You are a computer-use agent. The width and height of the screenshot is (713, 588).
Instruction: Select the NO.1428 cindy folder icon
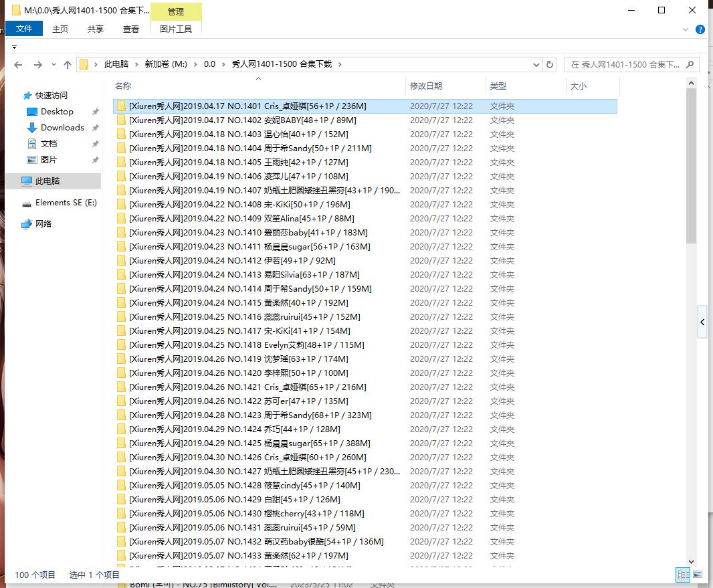121,486
